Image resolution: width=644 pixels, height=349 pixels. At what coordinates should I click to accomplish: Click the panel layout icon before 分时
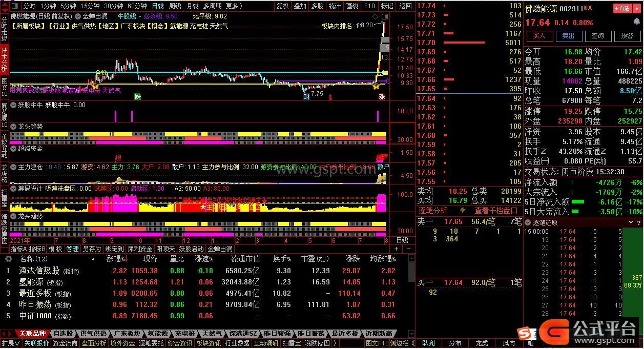(14, 6)
